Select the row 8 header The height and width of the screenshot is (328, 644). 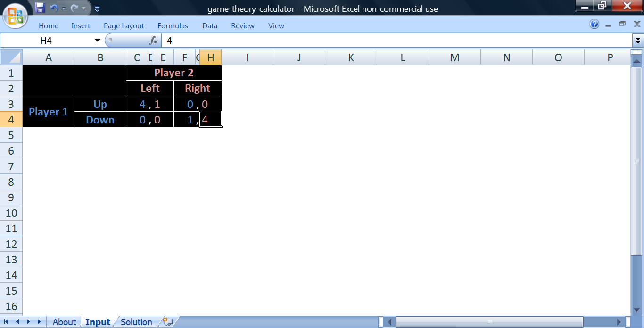[x=11, y=182]
